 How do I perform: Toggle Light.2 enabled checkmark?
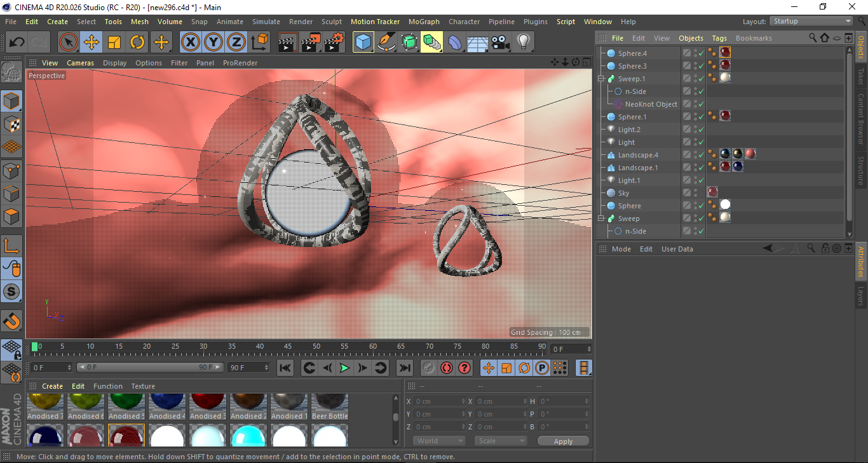click(700, 130)
